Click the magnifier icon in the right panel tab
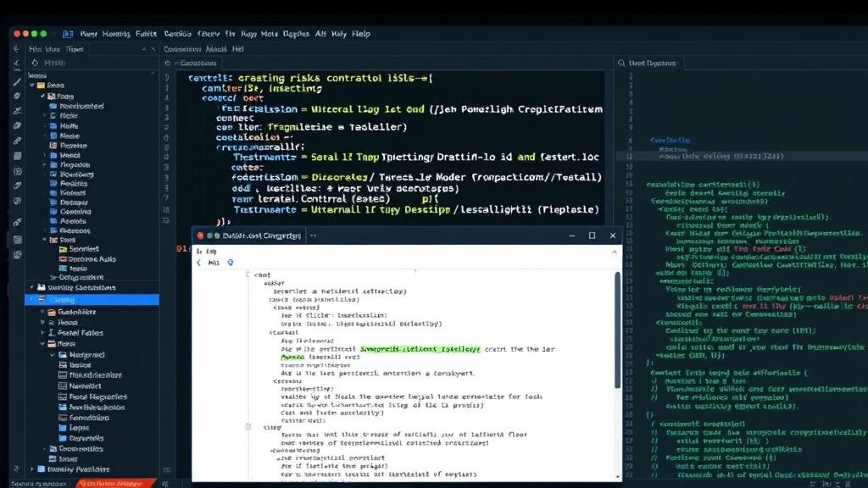 click(x=621, y=63)
